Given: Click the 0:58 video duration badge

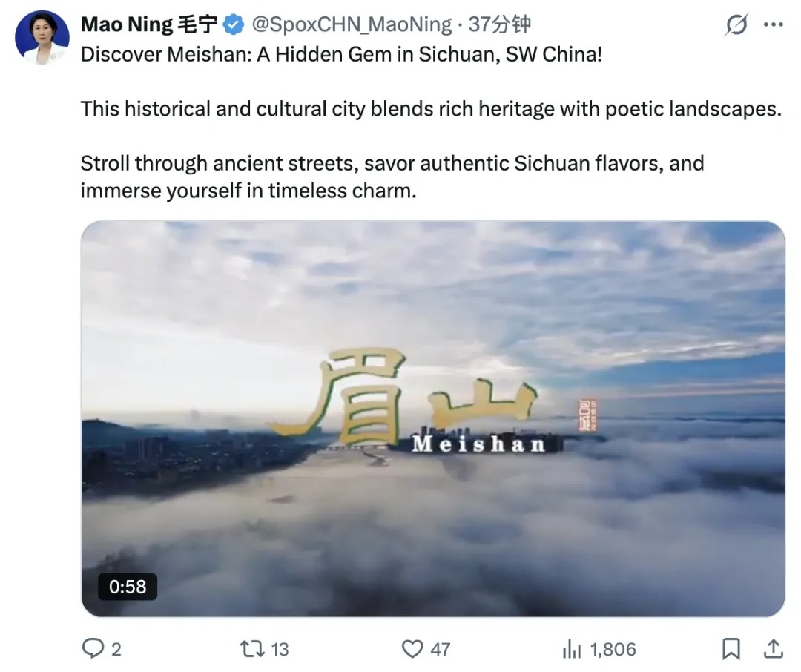Looking at the screenshot, I should [x=128, y=587].
